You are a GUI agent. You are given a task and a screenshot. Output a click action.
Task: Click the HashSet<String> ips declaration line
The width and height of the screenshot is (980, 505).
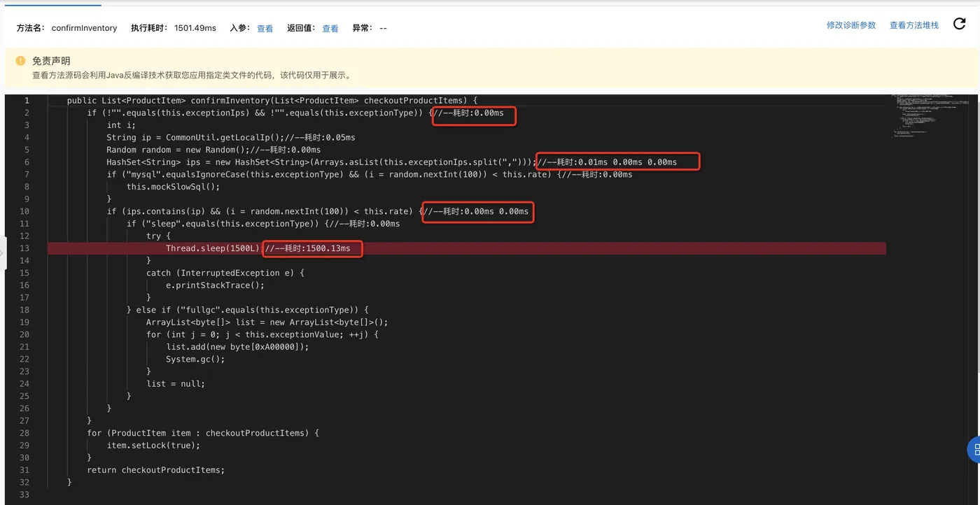pos(392,162)
